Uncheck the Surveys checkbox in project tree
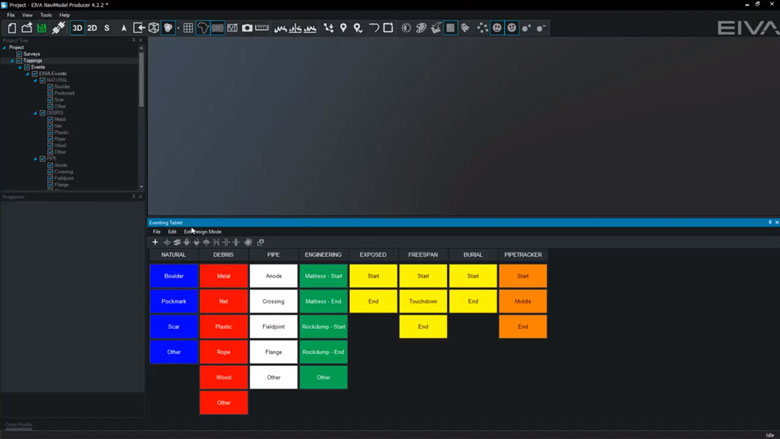This screenshot has height=439, width=780. [x=19, y=54]
